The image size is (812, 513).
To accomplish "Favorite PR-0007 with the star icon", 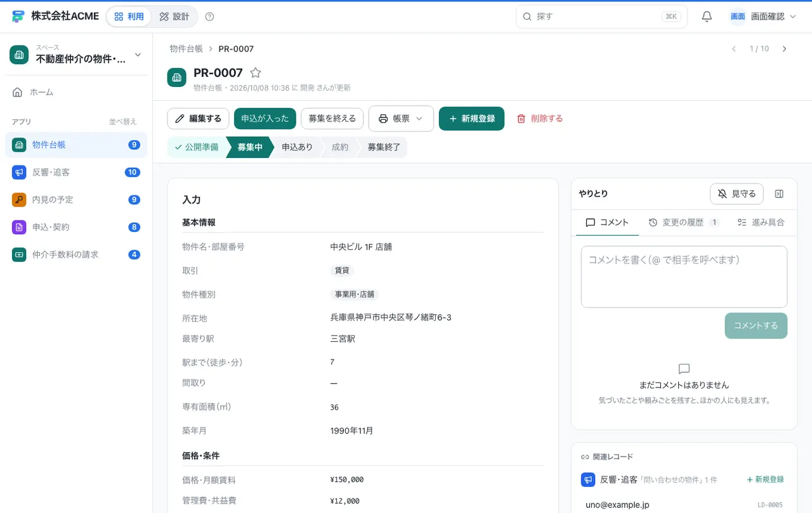I will click(256, 73).
